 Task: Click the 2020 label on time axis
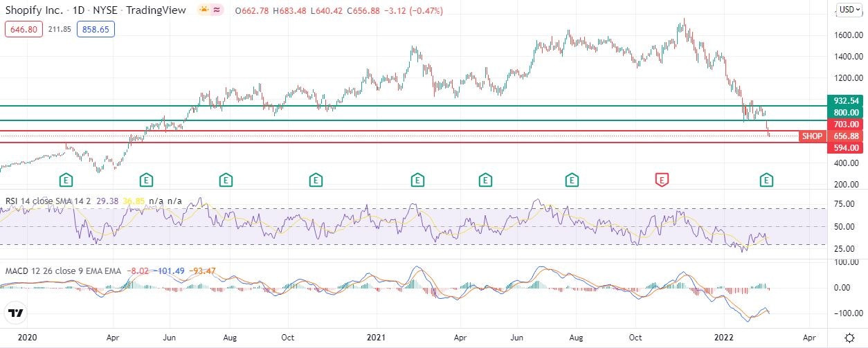[x=26, y=338]
